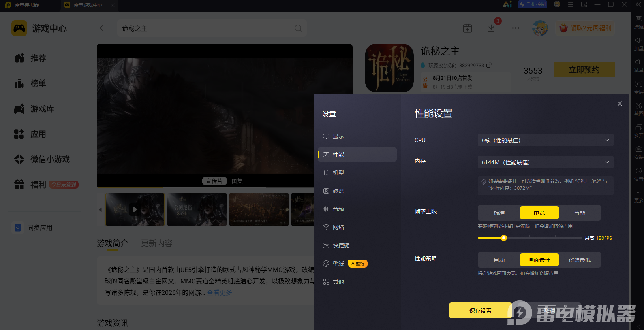Click the 诡秘之主 game icon
The width and height of the screenshot is (644, 330).
pyautogui.click(x=389, y=68)
